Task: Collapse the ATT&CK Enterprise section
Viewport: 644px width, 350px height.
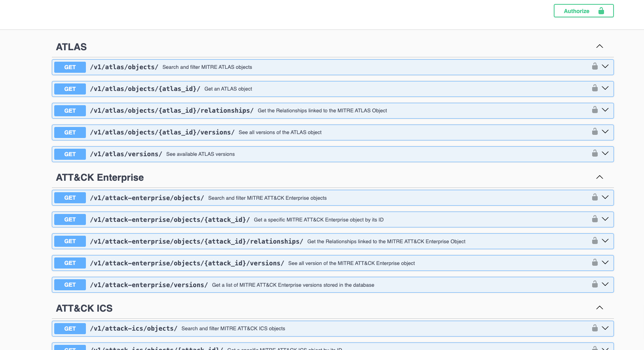Action: point(600,177)
